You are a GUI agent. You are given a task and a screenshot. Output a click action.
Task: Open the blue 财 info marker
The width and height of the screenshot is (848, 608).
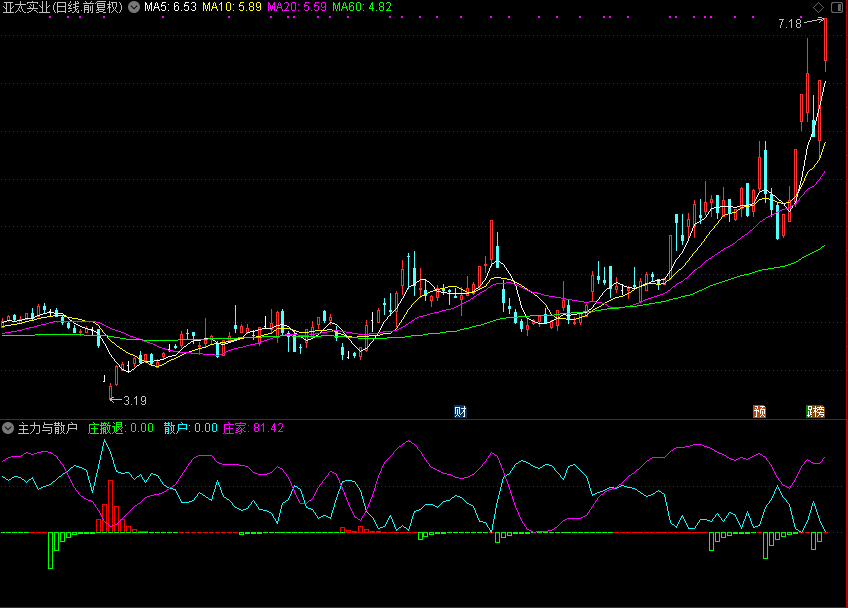pos(460,411)
